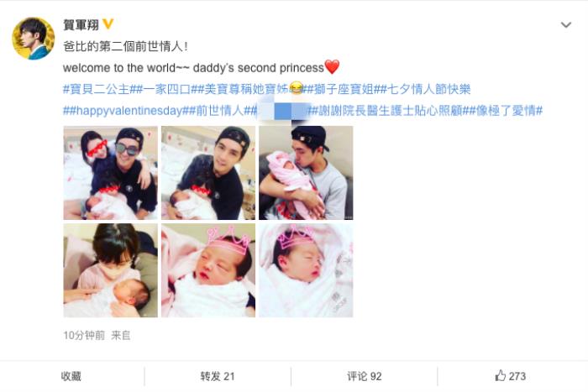Open the #七夕情人節快樂# hashtag
Viewport: 588px width, 392px height.
[425, 89]
